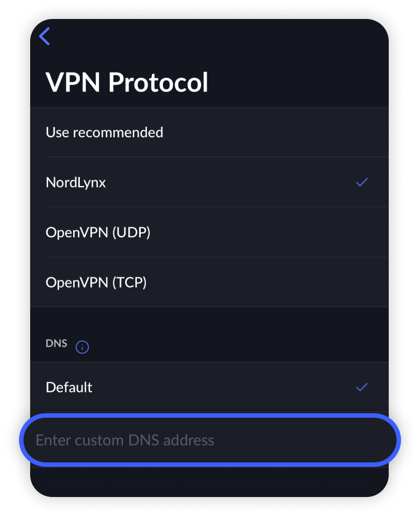Open the DNS info icon

82,347
